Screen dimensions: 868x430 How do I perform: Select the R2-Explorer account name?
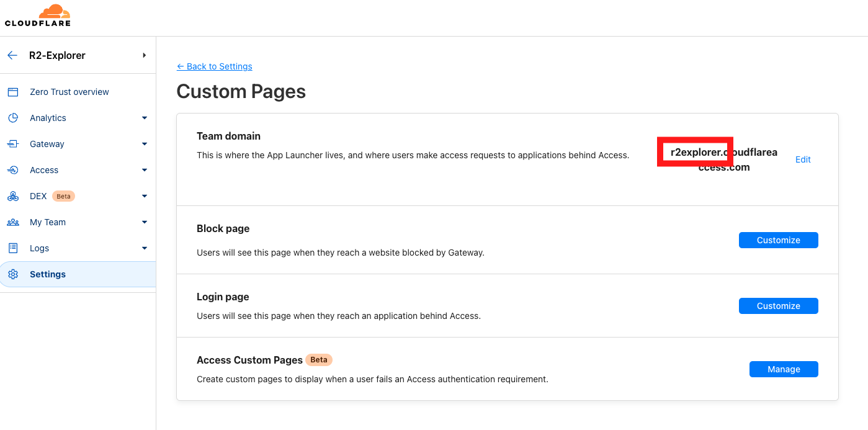coord(57,55)
